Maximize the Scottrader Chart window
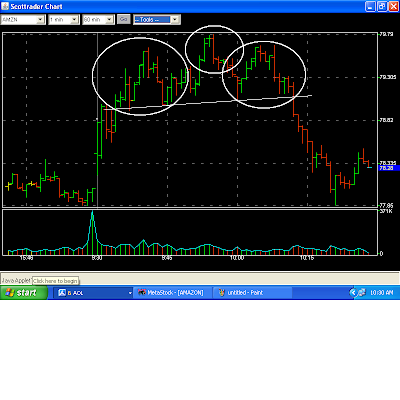Image resolution: width=400 pixels, height=400 pixels. pyautogui.click(x=382, y=6)
